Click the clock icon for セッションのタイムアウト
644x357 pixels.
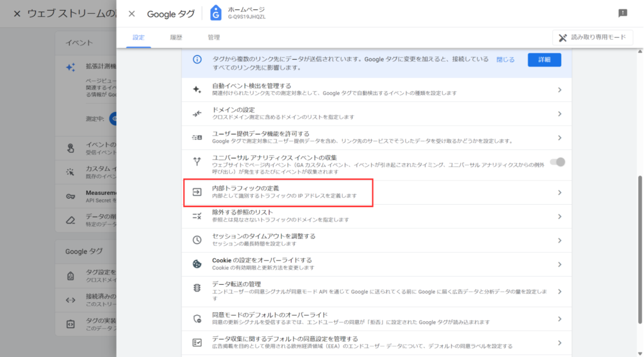pos(197,240)
